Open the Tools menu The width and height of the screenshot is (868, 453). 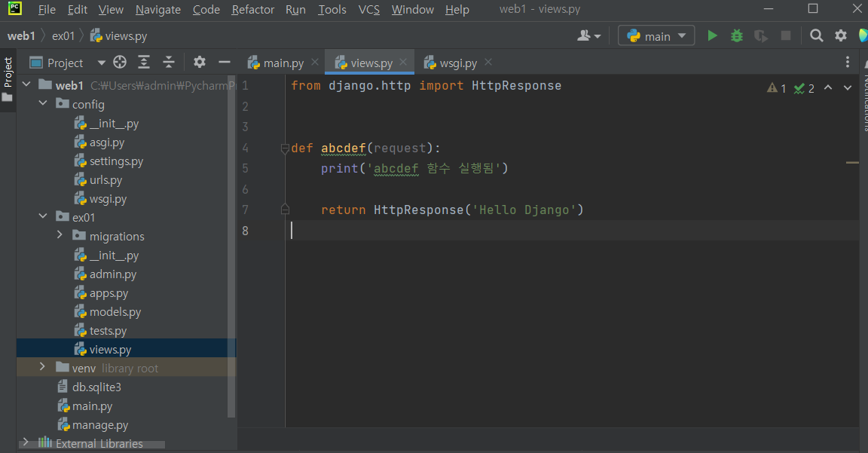pos(332,9)
